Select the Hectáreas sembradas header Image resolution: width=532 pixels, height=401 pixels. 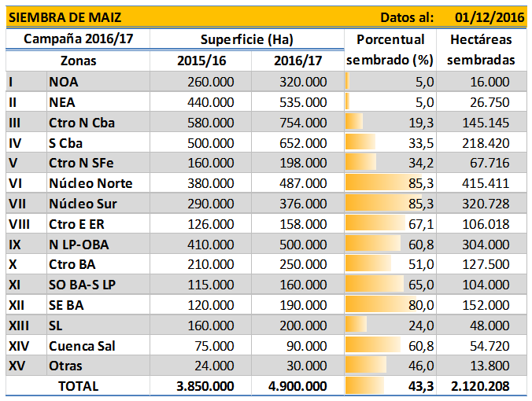tap(482, 50)
